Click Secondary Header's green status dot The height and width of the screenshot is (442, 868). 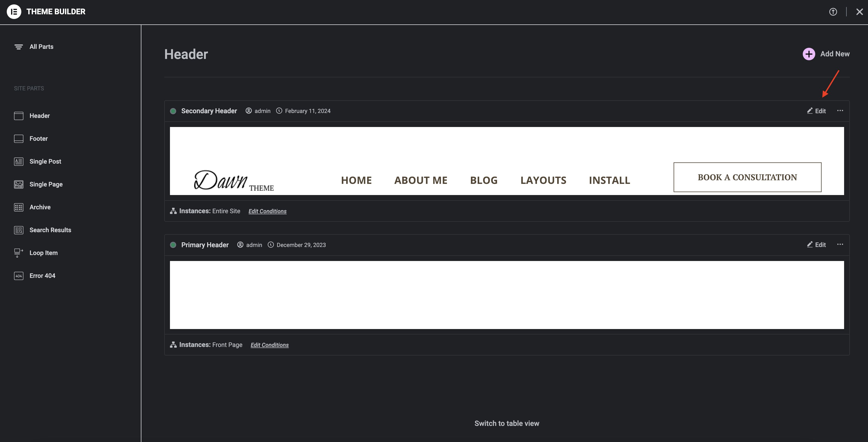pyautogui.click(x=173, y=111)
